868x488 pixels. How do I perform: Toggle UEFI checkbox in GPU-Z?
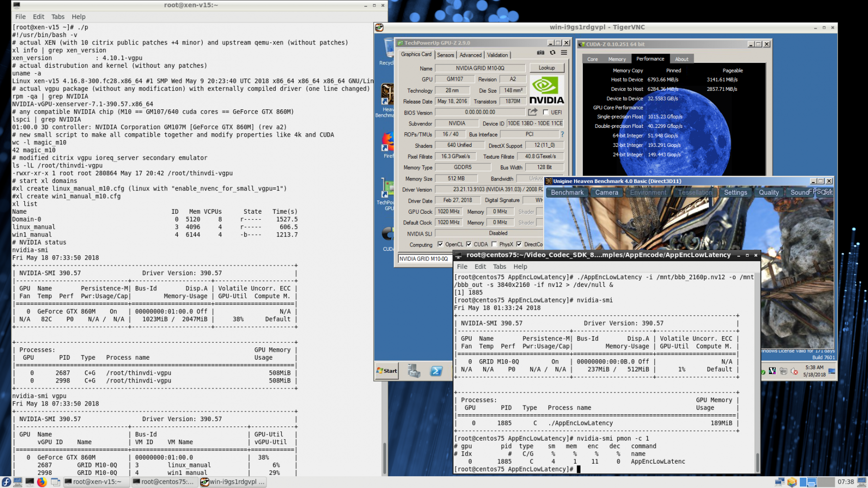[x=546, y=112]
